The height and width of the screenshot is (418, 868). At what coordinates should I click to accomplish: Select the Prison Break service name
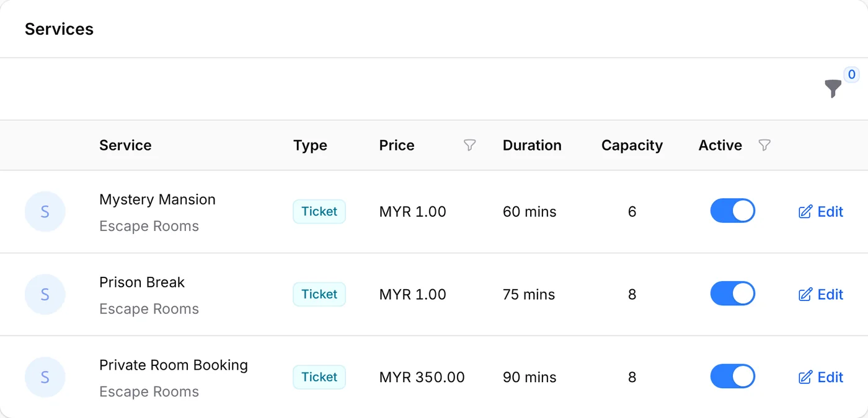tap(142, 282)
